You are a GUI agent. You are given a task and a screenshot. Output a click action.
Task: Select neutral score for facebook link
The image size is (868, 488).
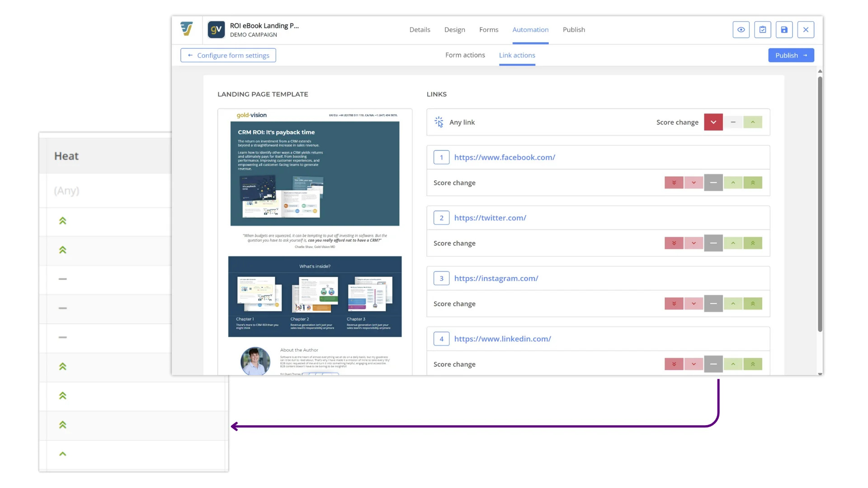tap(713, 183)
